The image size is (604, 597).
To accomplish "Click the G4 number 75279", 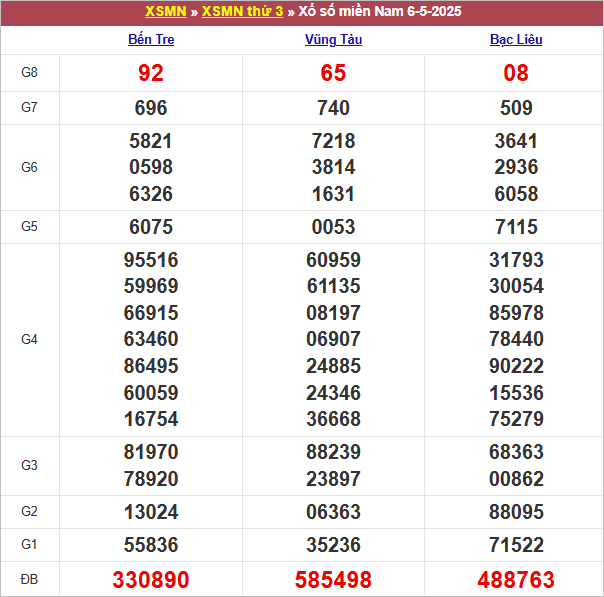I will [x=516, y=419].
